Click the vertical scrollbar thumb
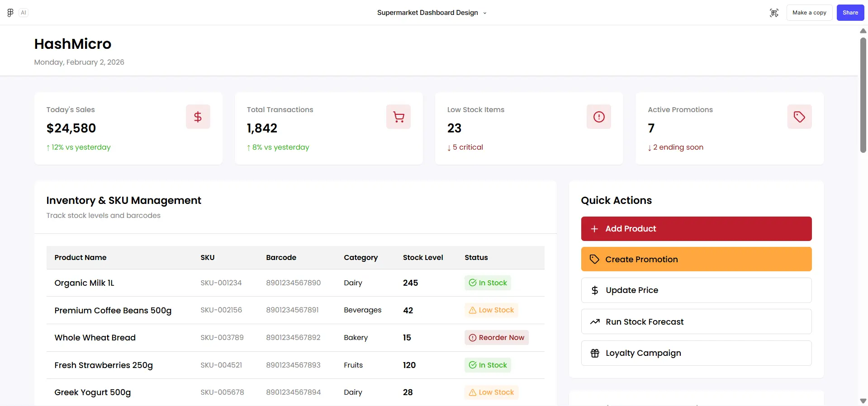The height and width of the screenshot is (406, 868). point(863,95)
